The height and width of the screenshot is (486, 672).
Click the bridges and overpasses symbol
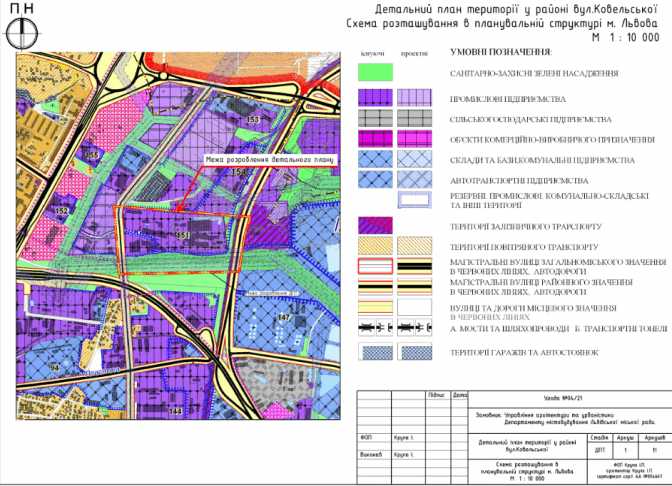(375, 327)
